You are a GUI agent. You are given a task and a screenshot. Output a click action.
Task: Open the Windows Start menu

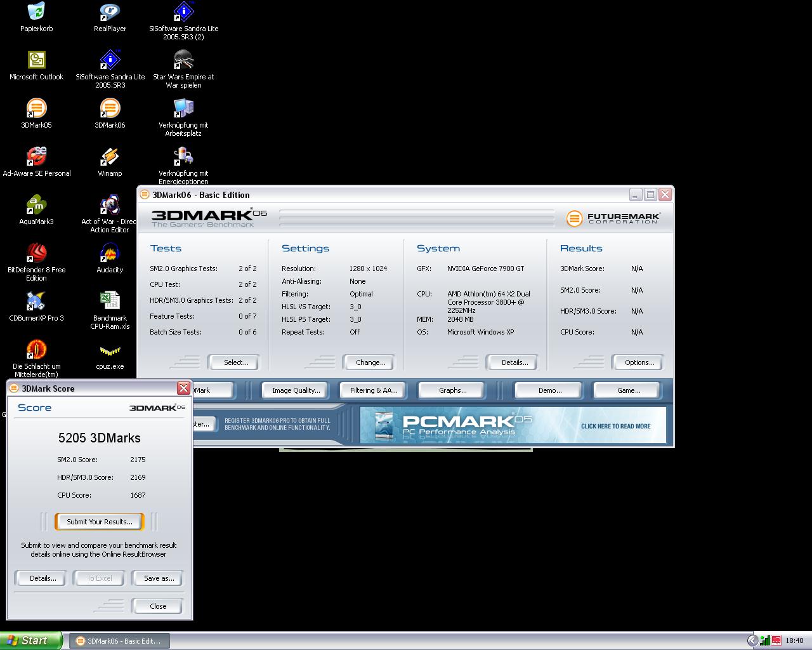31,640
